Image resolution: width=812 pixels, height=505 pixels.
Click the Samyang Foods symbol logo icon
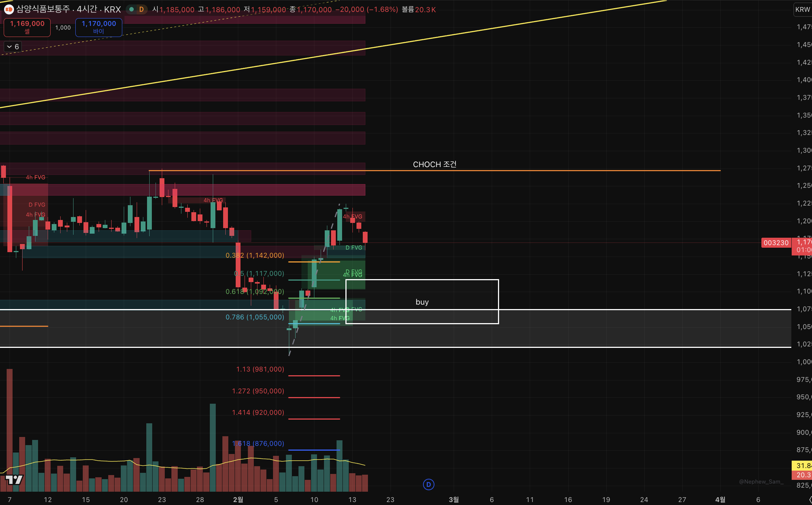[9, 10]
